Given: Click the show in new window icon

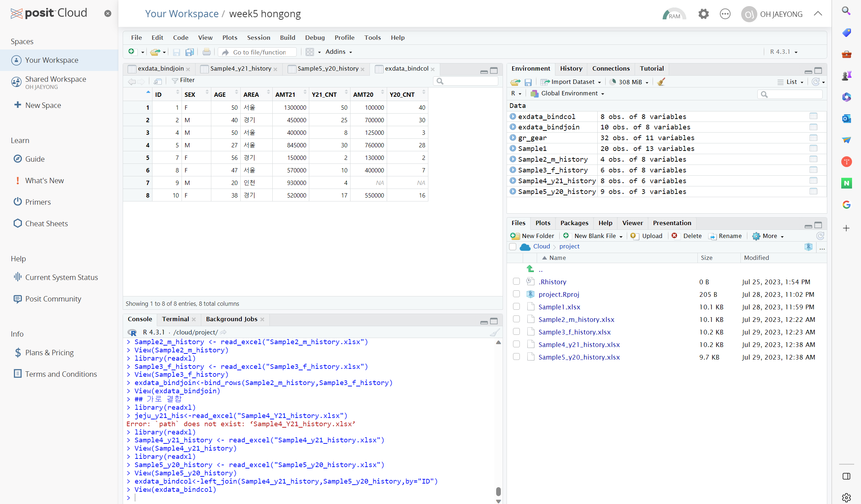Looking at the screenshot, I should point(157,81).
